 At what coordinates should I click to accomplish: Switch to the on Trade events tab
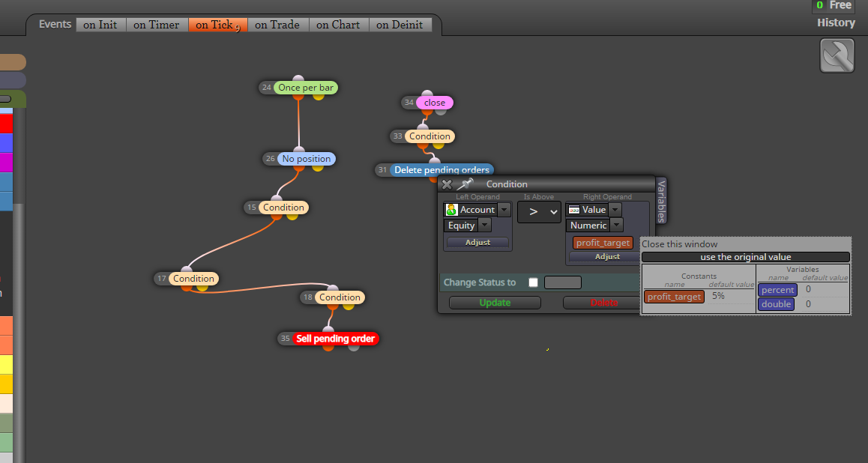pyautogui.click(x=277, y=25)
